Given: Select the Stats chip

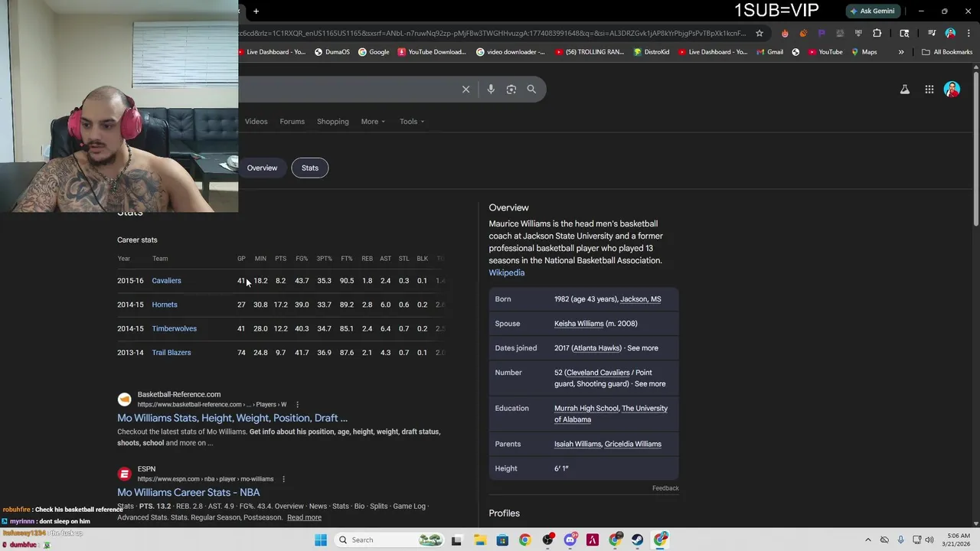Looking at the screenshot, I should coord(310,168).
